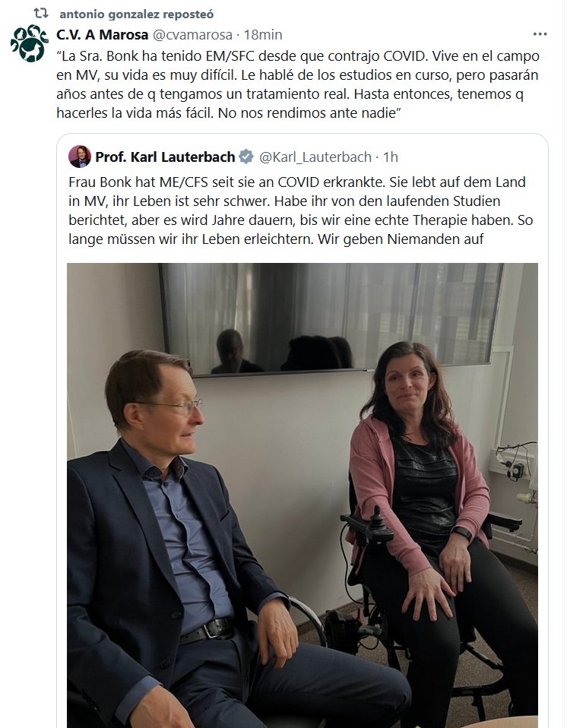Click the man's glasses in the photo
Screen dimensions: 567x728
coord(177,407)
